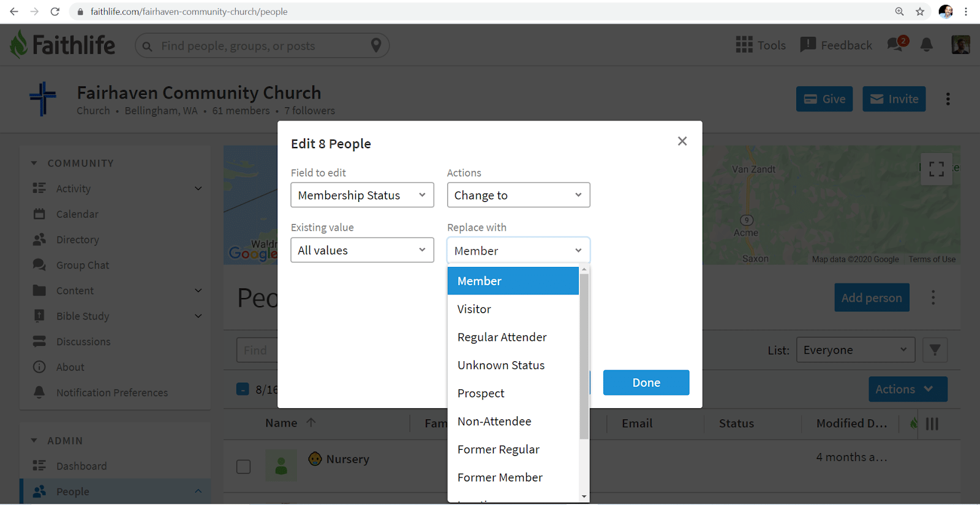Viewport: 980px width, 505px height.
Task: Open Actions Change to dropdown
Action: tap(518, 195)
